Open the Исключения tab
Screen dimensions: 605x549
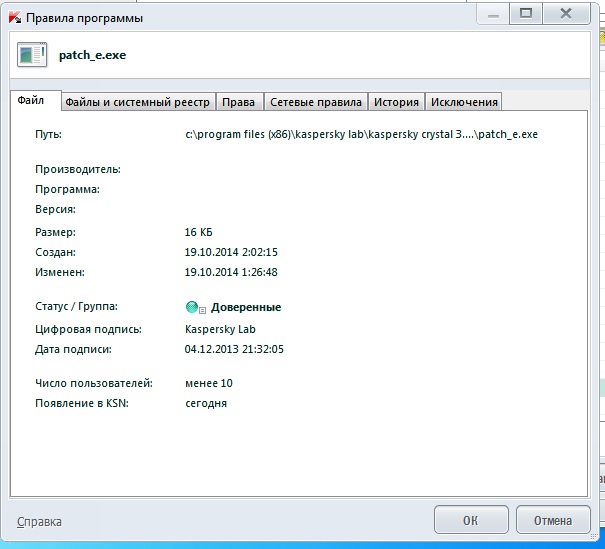[x=463, y=102]
